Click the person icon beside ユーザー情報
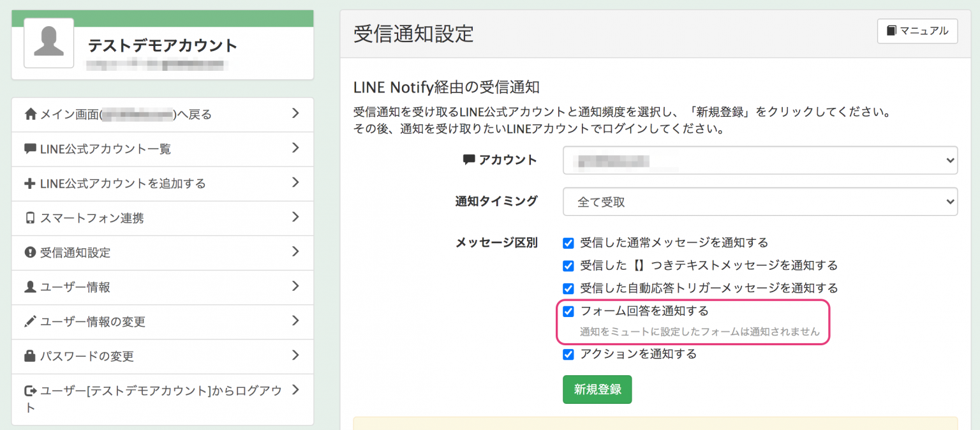980x430 pixels. click(29, 286)
